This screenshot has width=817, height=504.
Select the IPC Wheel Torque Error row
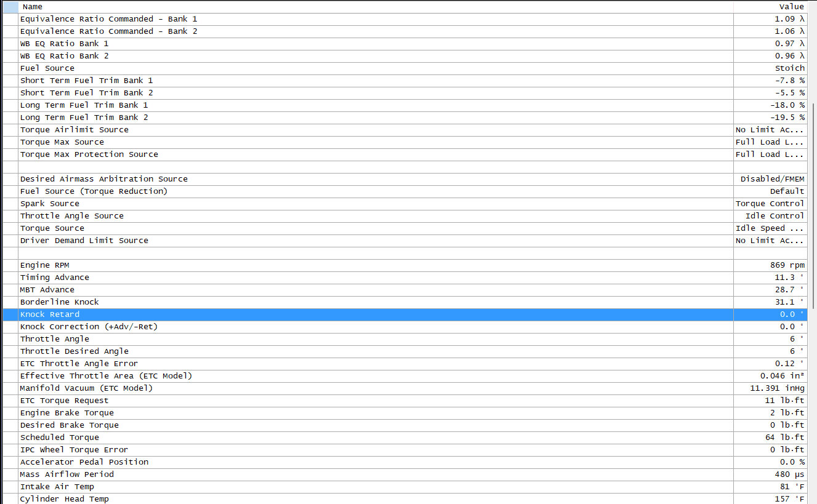tap(405, 450)
